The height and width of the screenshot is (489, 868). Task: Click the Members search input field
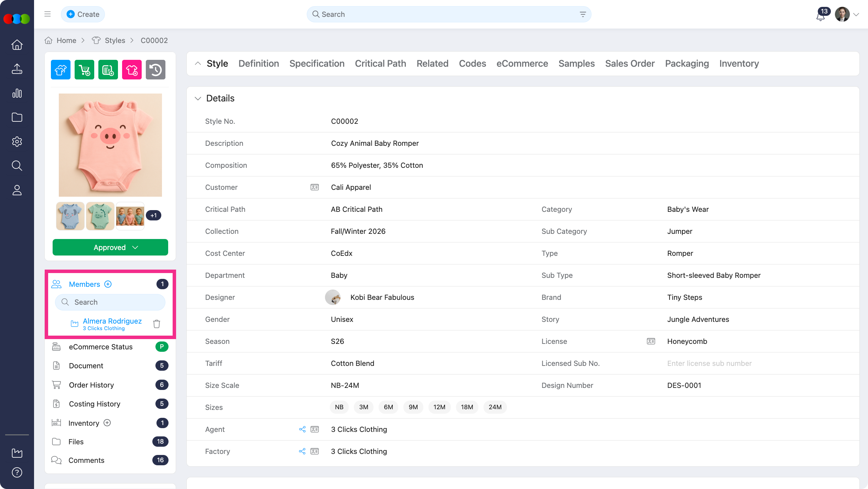tap(110, 302)
